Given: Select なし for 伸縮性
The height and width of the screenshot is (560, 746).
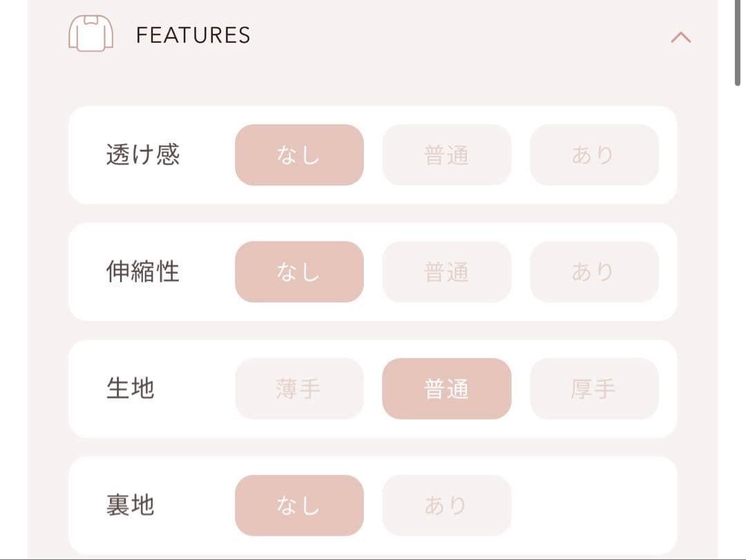Looking at the screenshot, I should click(299, 271).
